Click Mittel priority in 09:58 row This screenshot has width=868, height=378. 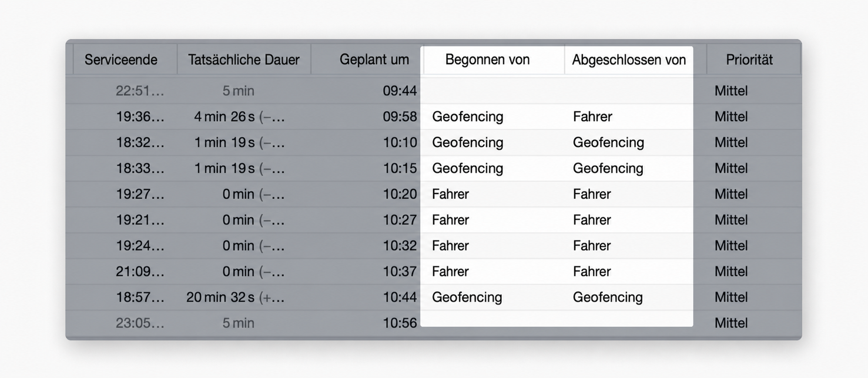point(731,116)
